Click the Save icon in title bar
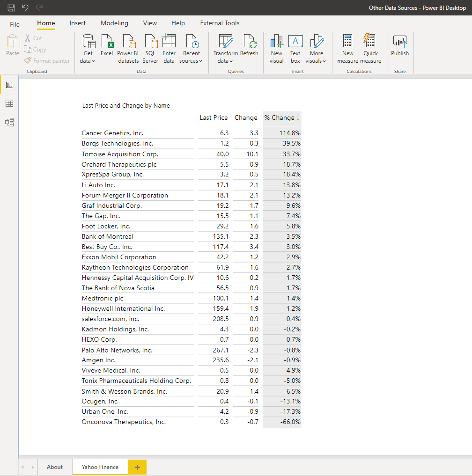Screen dimensions: 472x476 pos(11,7)
